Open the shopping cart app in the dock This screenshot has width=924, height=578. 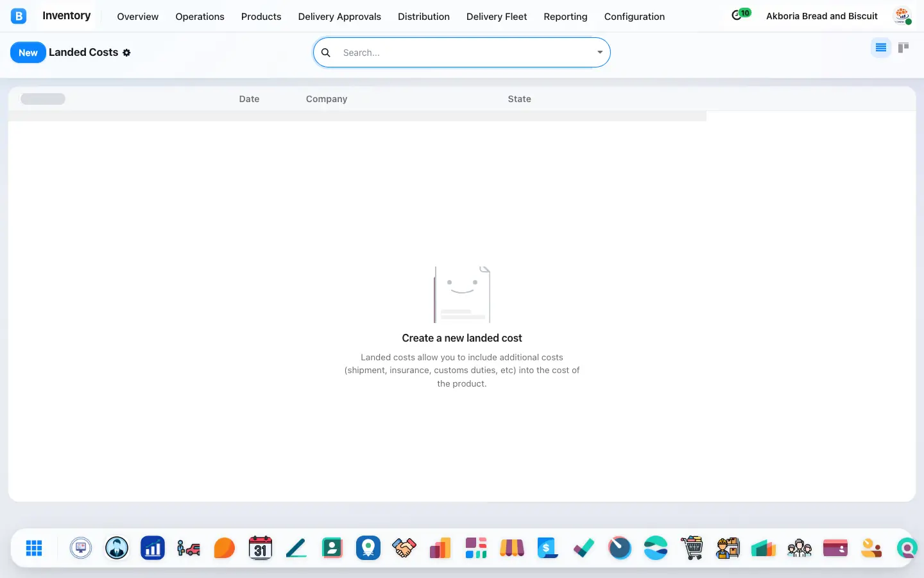692,548
